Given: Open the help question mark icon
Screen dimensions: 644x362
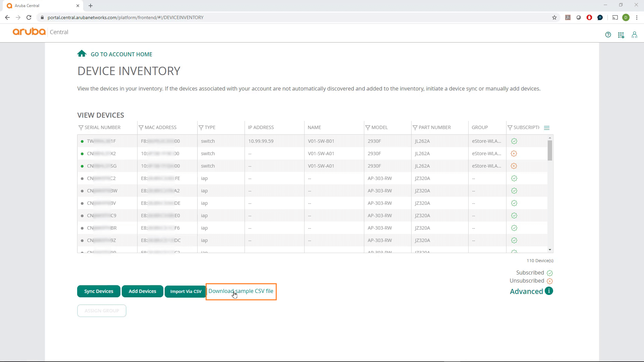Looking at the screenshot, I should click(x=608, y=35).
